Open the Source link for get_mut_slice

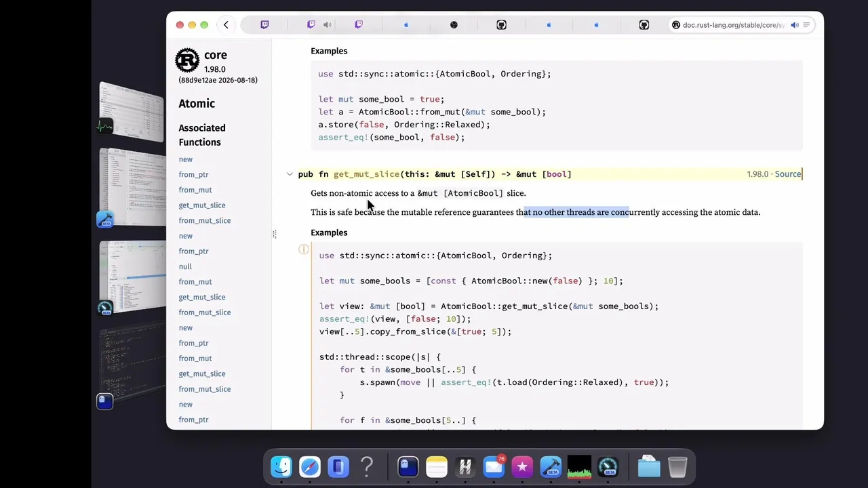click(x=788, y=174)
